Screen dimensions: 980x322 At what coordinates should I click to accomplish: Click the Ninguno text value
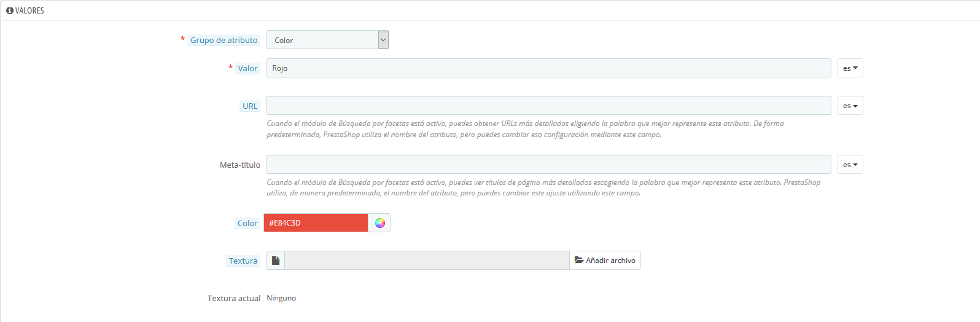pos(281,298)
